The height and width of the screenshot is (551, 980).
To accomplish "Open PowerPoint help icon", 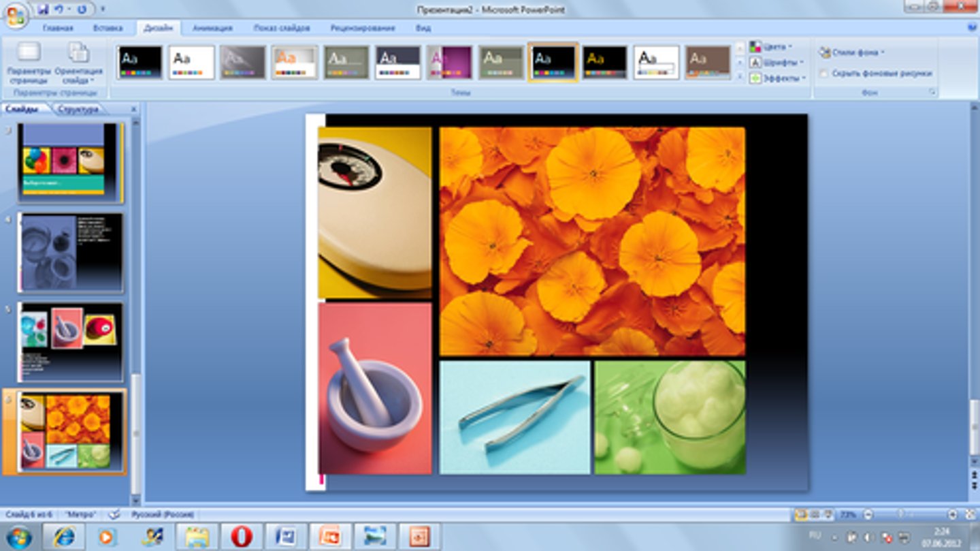I will (972, 28).
